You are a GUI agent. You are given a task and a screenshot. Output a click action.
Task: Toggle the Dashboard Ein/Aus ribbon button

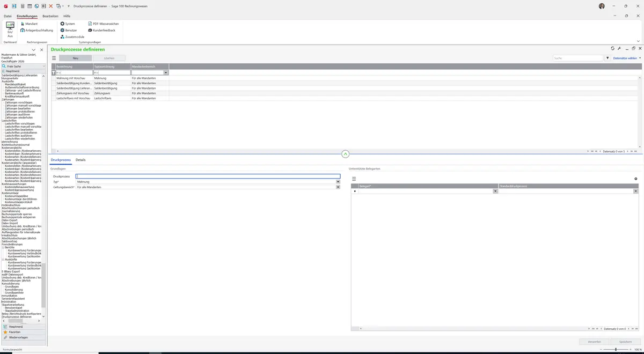coord(10,29)
